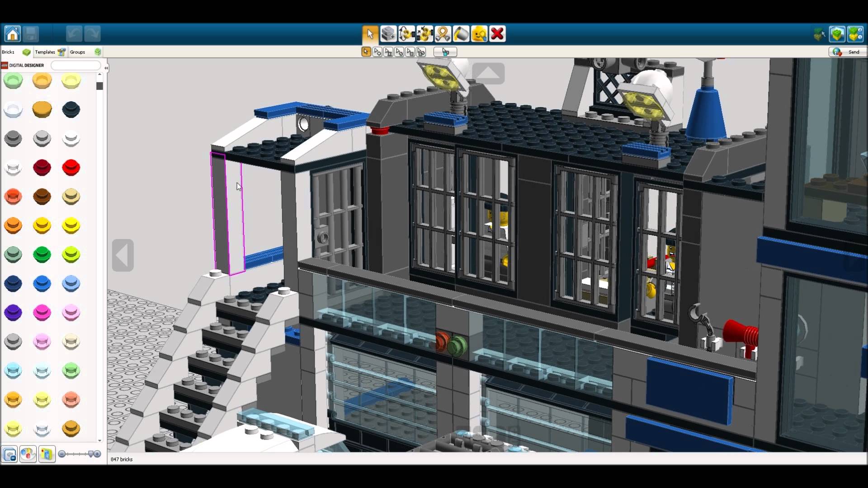Click the clone brick tool icon
This screenshot has height=488, width=868.
387,34
